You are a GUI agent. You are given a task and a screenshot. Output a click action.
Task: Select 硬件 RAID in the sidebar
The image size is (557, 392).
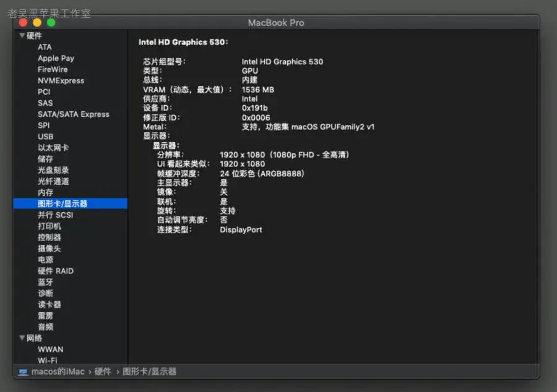tap(56, 271)
